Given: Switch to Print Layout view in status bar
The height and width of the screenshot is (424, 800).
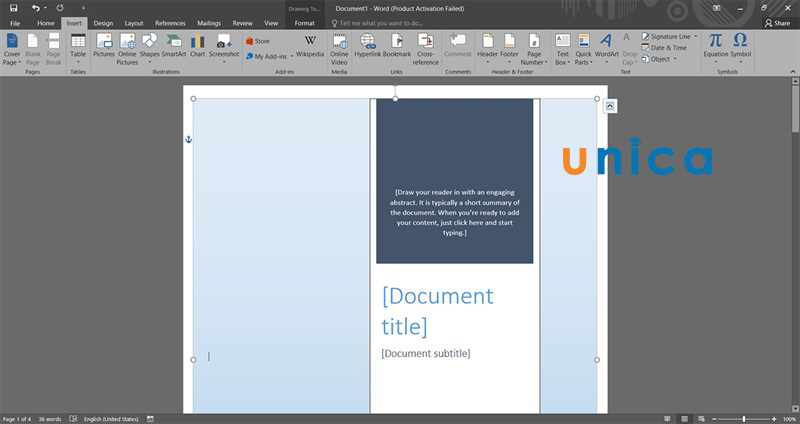Looking at the screenshot, I should (685, 419).
